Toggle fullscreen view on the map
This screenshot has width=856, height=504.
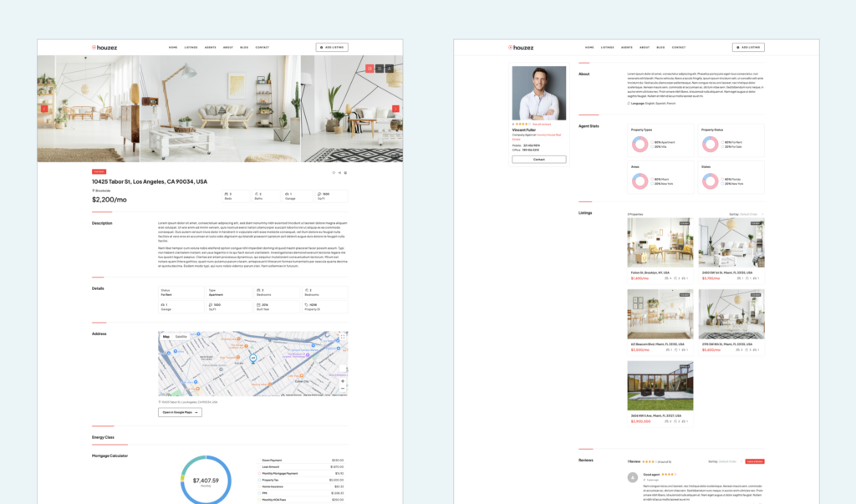[343, 337]
